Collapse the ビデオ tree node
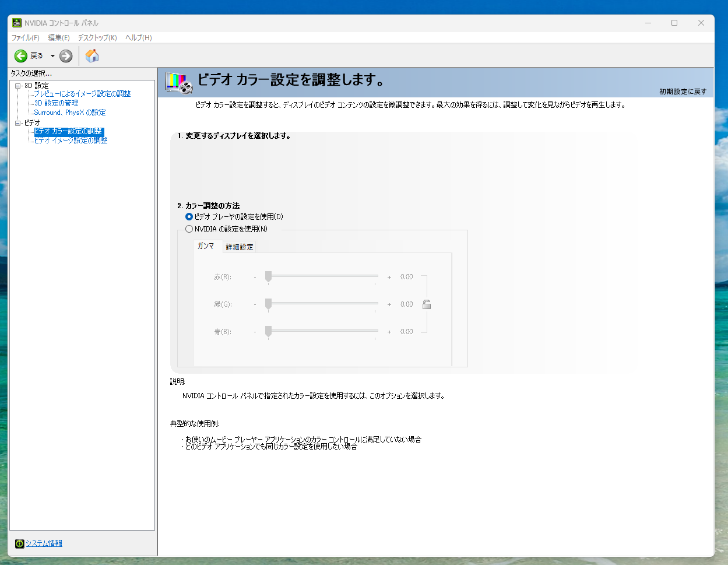 pos(18,123)
